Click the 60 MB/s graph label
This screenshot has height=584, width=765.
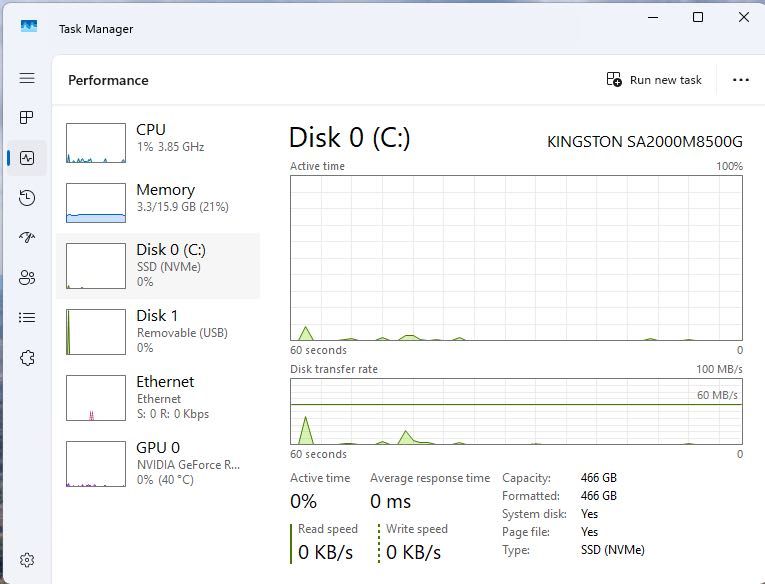(x=717, y=395)
